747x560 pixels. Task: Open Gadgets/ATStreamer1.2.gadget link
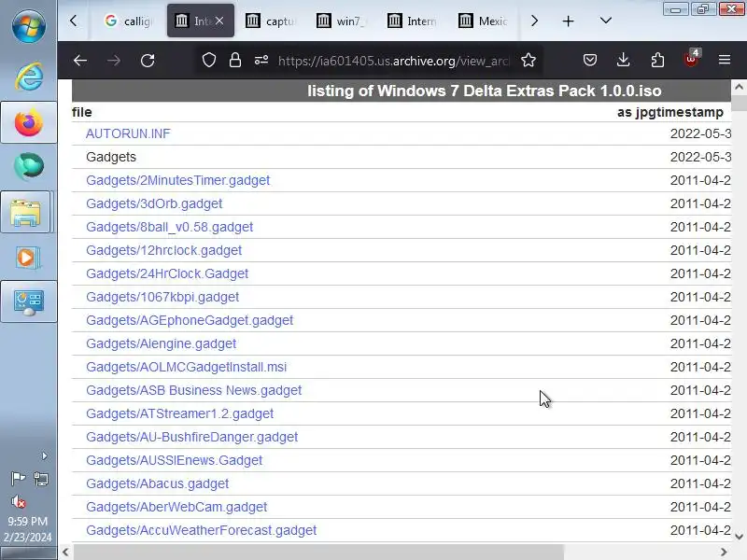coord(179,413)
